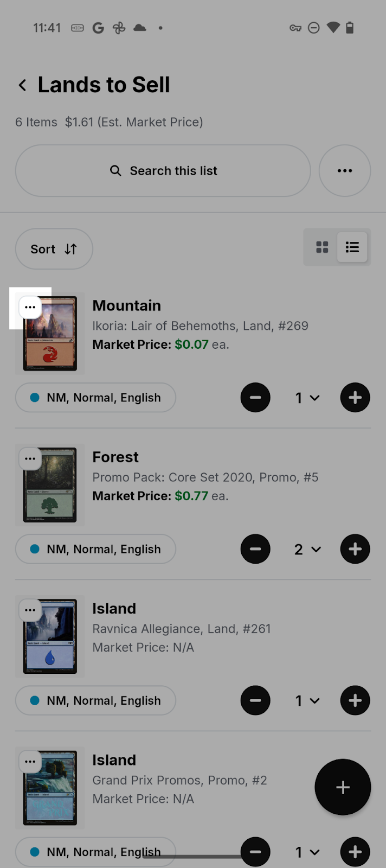Viewport: 386px width, 868px height.
Task: Decrease Mountain quantity with minus button
Action: click(x=255, y=398)
